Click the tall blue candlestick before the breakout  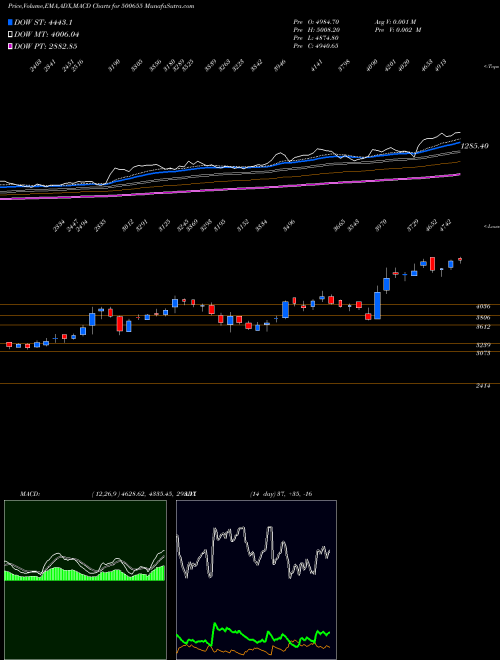click(378, 305)
